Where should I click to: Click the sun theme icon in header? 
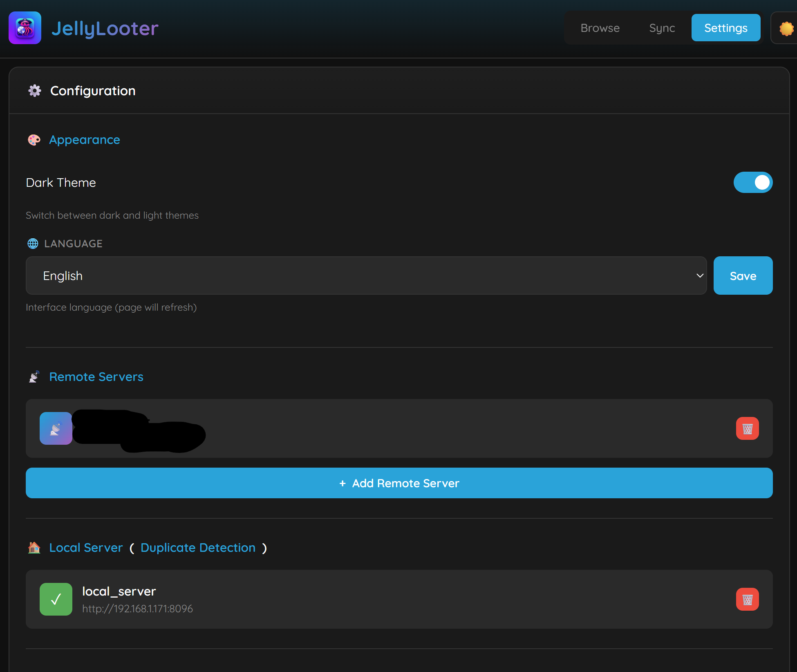(786, 28)
